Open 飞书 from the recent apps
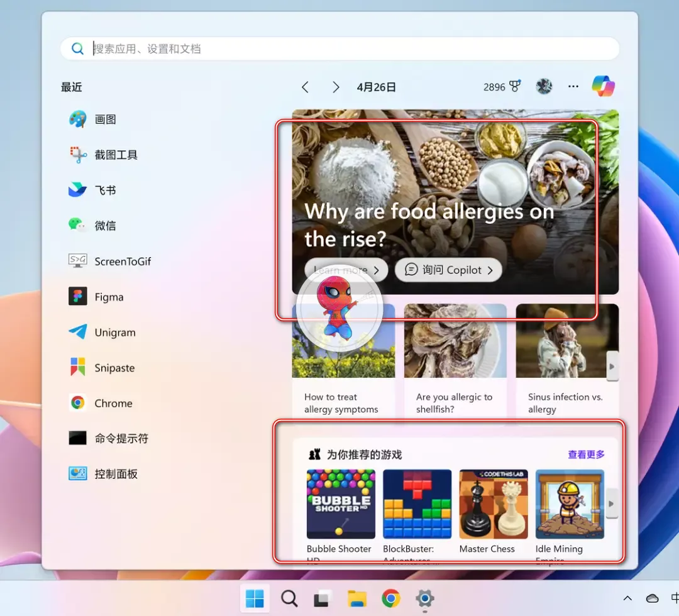This screenshot has width=679, height=616. [x=78, y=190]
